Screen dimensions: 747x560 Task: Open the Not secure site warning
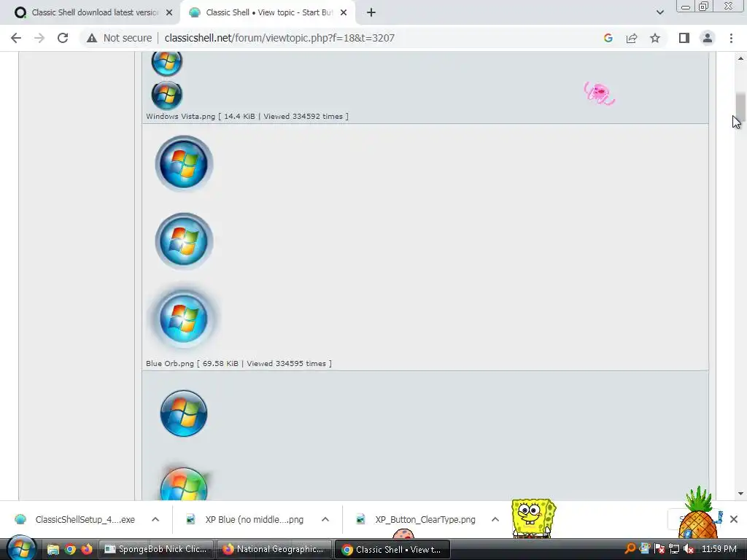coord(119,38)
